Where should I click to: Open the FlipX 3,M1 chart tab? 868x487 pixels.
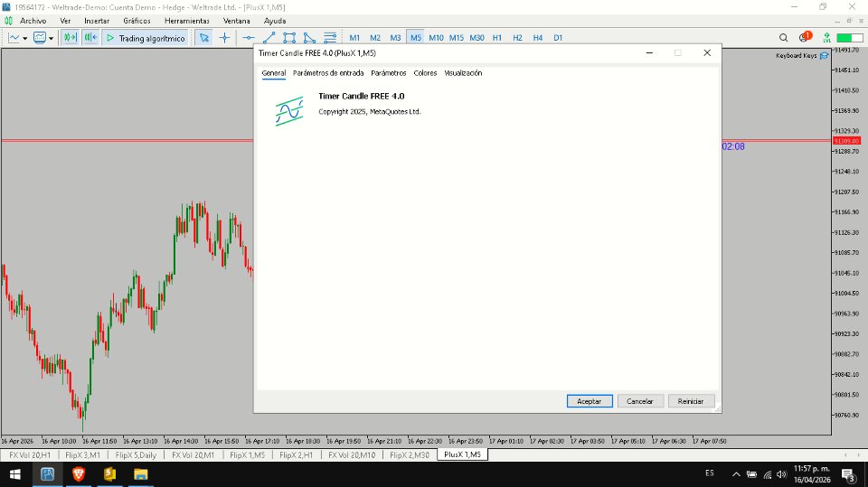[82, 454]
